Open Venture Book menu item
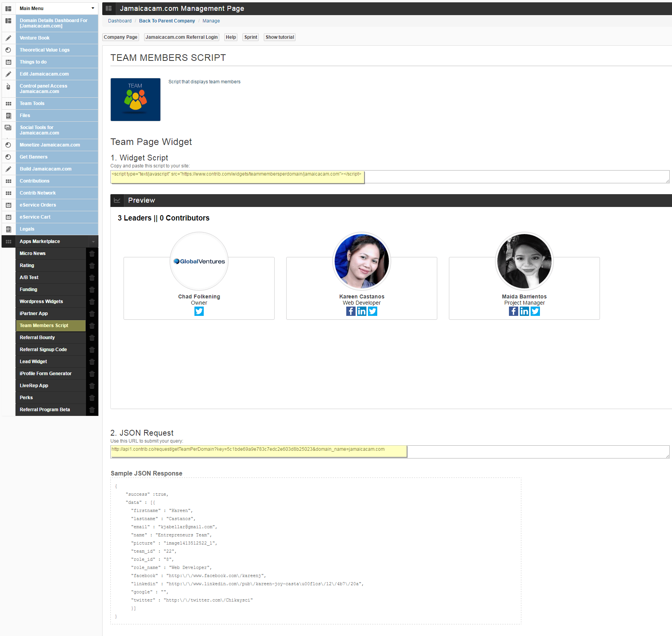Viewport: 672px width, 636px height. click(57, 38)
